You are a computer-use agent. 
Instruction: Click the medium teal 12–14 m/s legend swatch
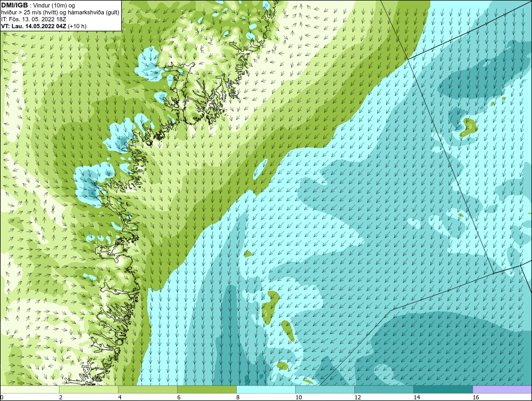384,389
